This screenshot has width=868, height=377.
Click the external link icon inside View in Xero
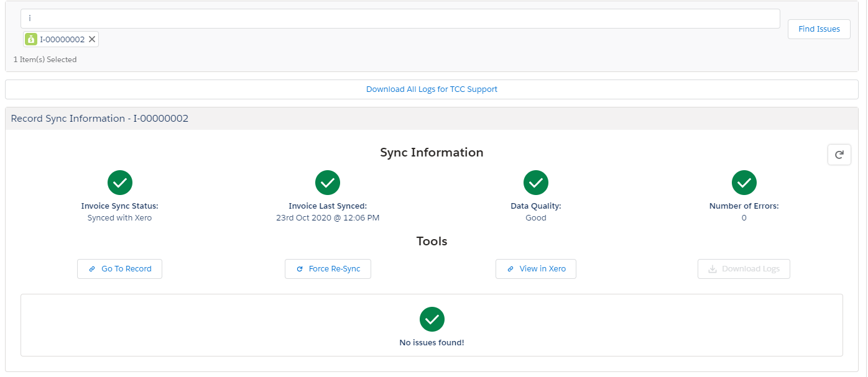(x=512, y=268)
